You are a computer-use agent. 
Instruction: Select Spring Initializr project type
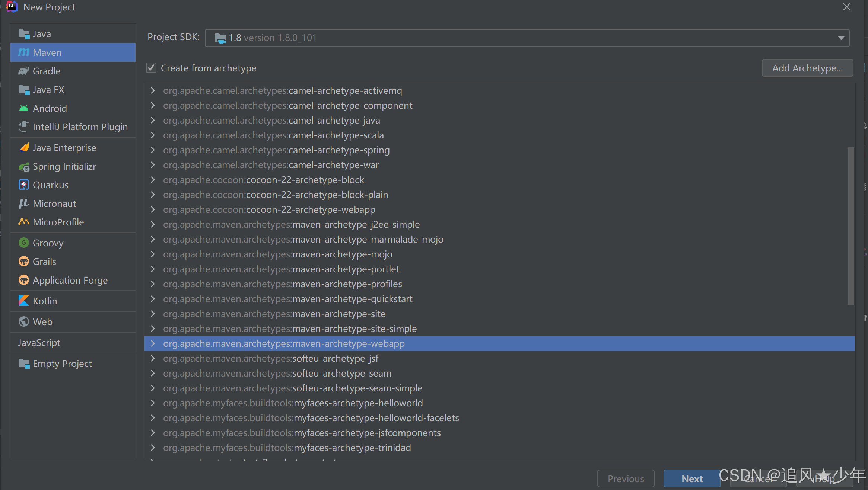pos(73,166)
